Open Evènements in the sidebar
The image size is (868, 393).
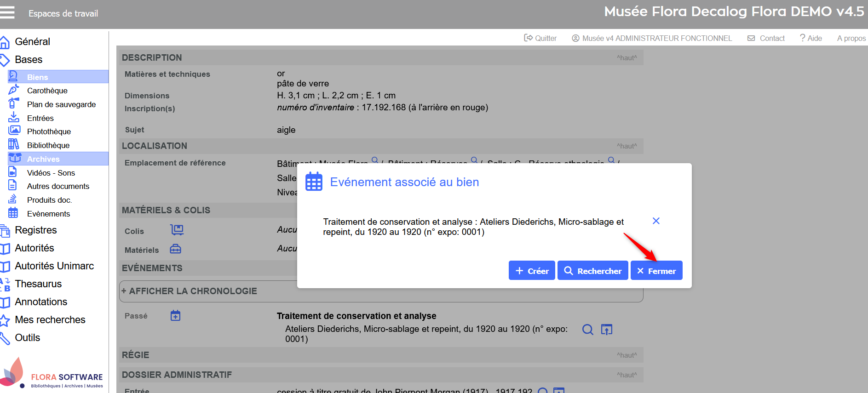click(x=48, y=214)
